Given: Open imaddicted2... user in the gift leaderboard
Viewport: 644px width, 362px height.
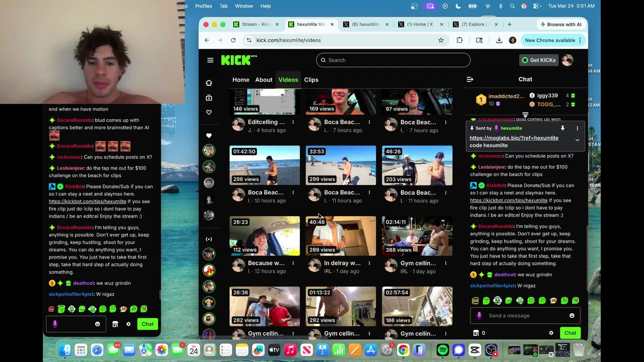Looking at the screenshot, I should tap(506, 96).
